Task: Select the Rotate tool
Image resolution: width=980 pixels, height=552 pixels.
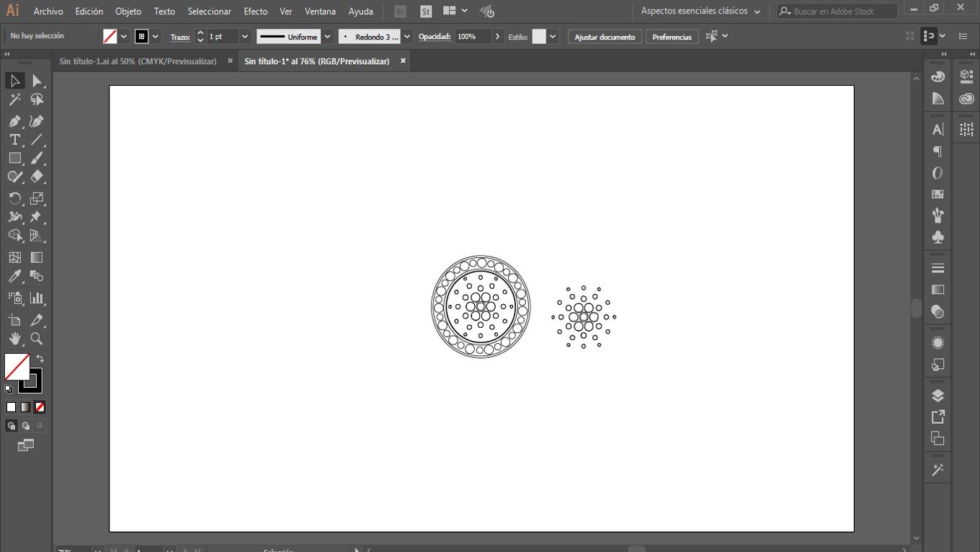Action: [x=15, y=198]
